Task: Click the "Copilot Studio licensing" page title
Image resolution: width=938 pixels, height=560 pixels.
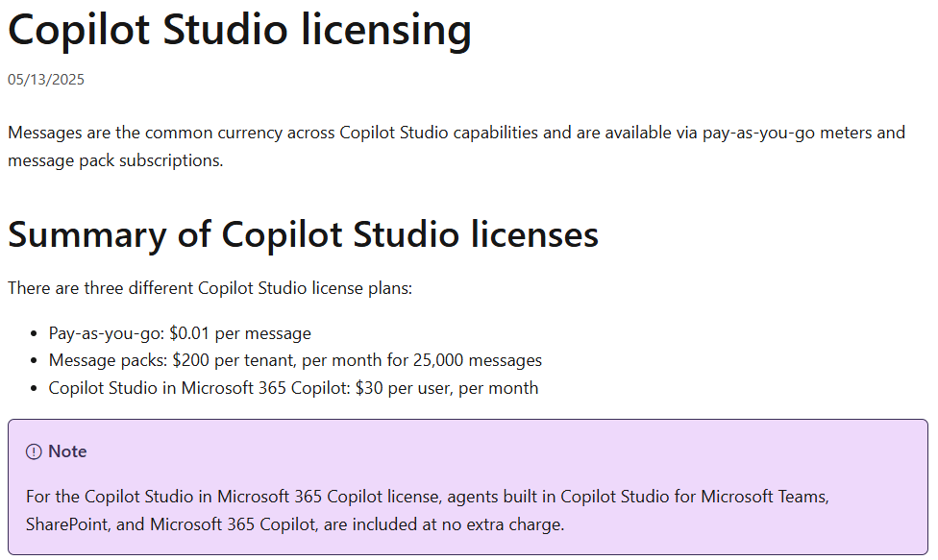Action: [239, 30]
